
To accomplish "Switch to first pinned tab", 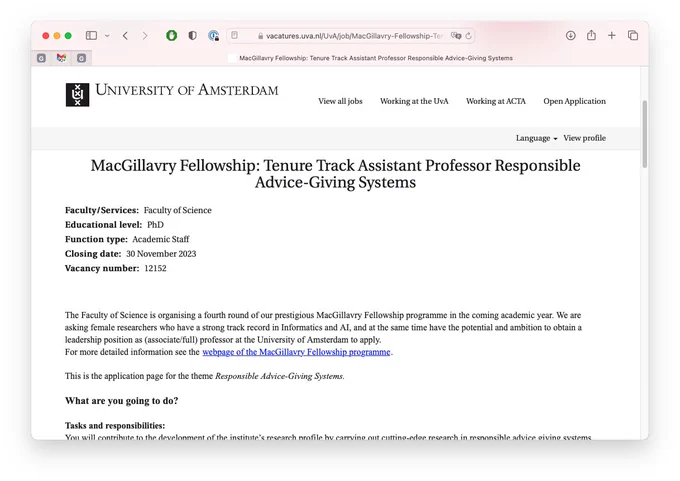I will pos(41,58).
